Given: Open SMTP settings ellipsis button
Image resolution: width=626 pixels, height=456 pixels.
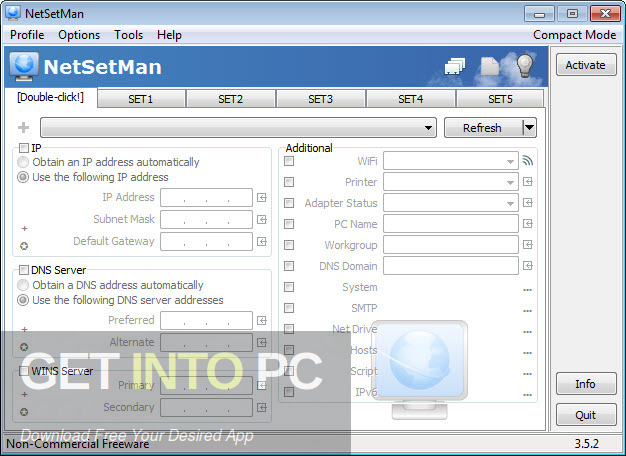Looking at the screenshot, I should click(x=527, y=311).
